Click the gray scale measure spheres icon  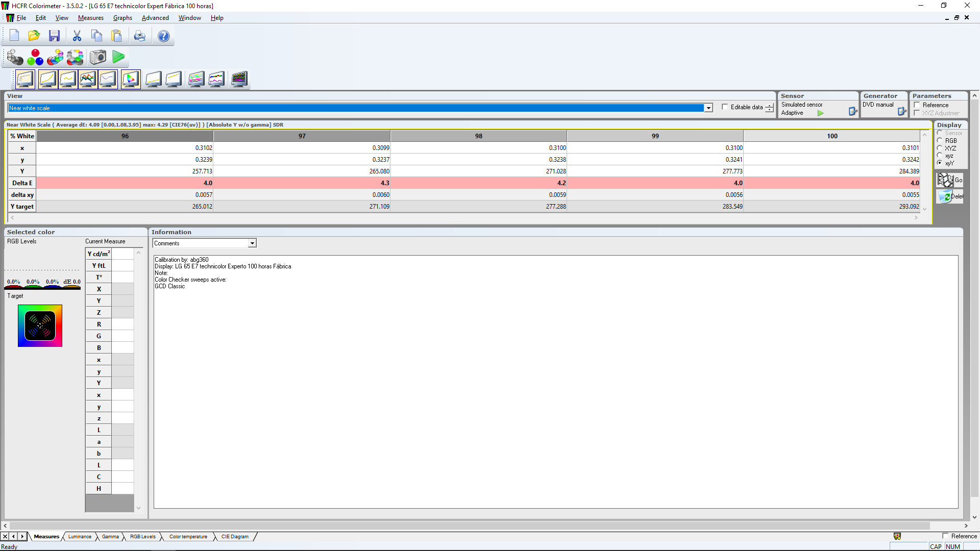(x=15, y=57)
